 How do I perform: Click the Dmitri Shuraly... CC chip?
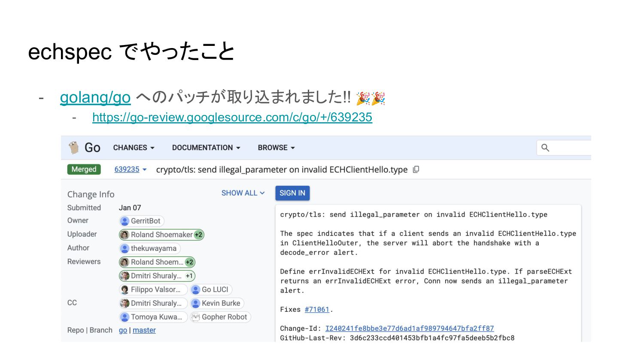pyautogui.click(x=153, y=303)
